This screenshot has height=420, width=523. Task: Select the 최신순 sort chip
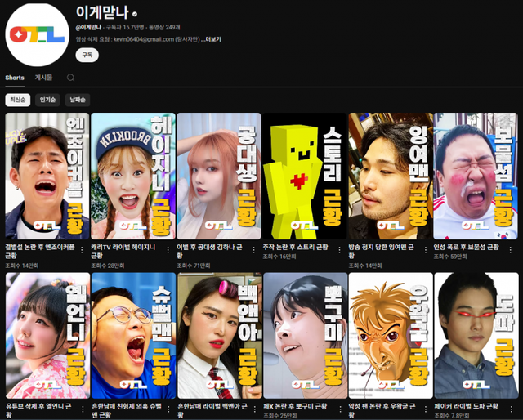tap(17, 100)
